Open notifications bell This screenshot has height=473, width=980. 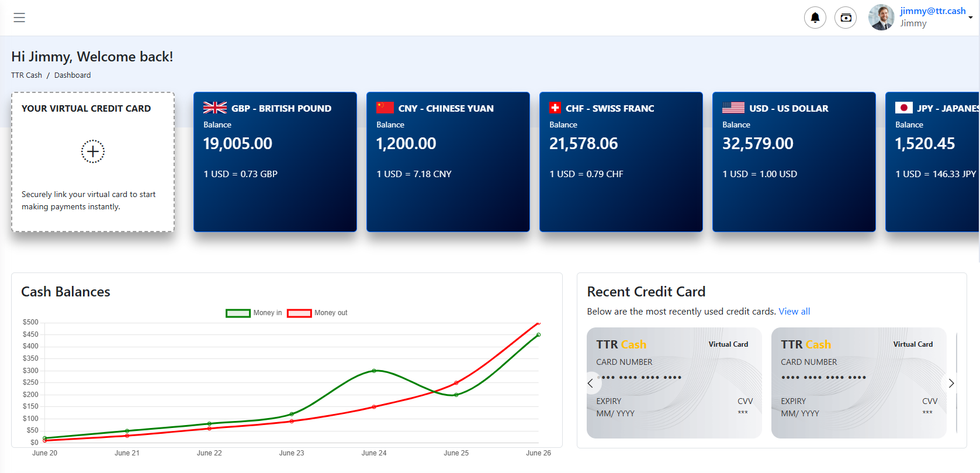815,18
